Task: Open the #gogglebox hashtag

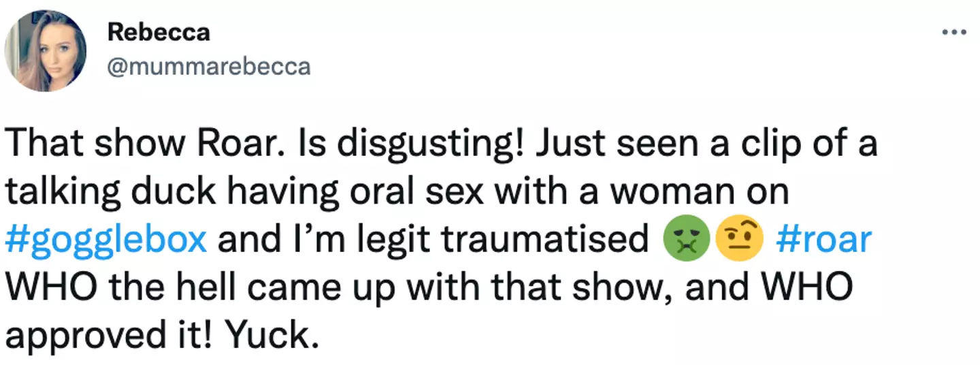Action: click(x=105, y=240)
